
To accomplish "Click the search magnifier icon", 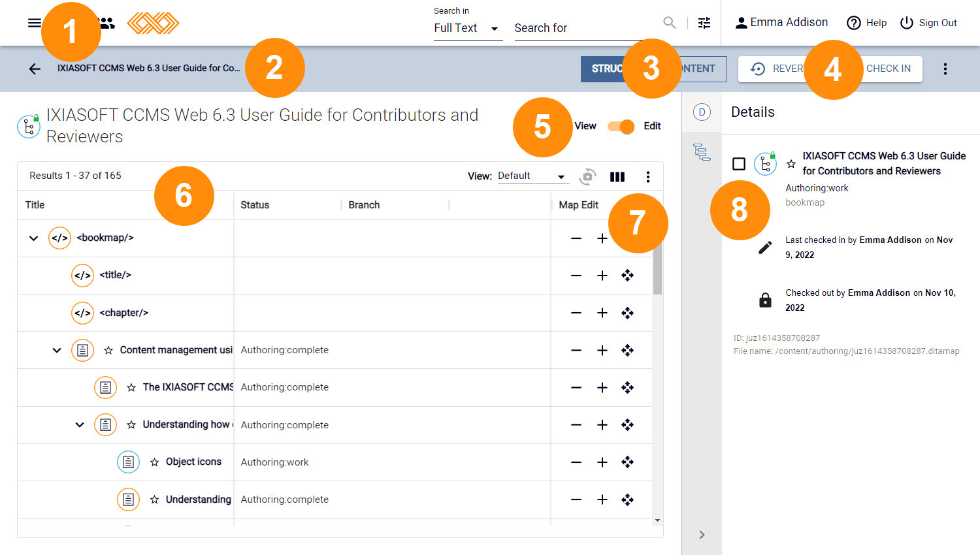I will [670, 23].
